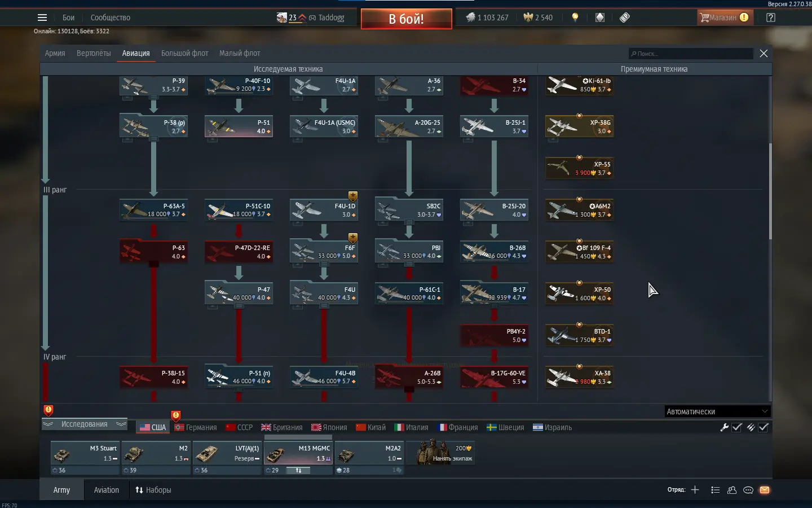812x508 pixels.
Task: Select the США nation tab
Action: pyautogui.click(x=153, y=427)
